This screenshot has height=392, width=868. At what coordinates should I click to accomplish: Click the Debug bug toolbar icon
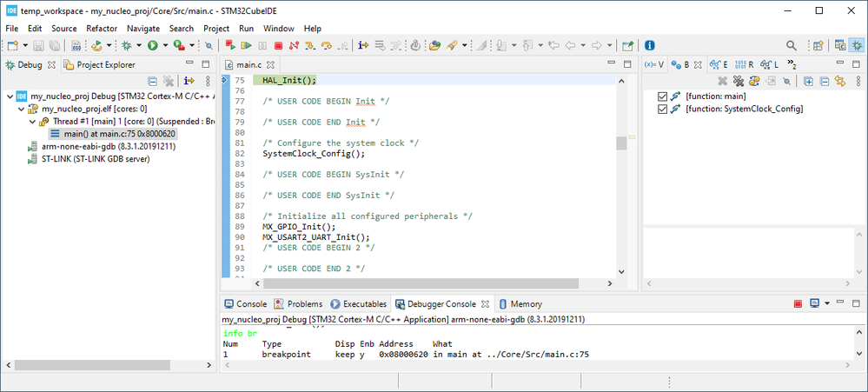127,45
